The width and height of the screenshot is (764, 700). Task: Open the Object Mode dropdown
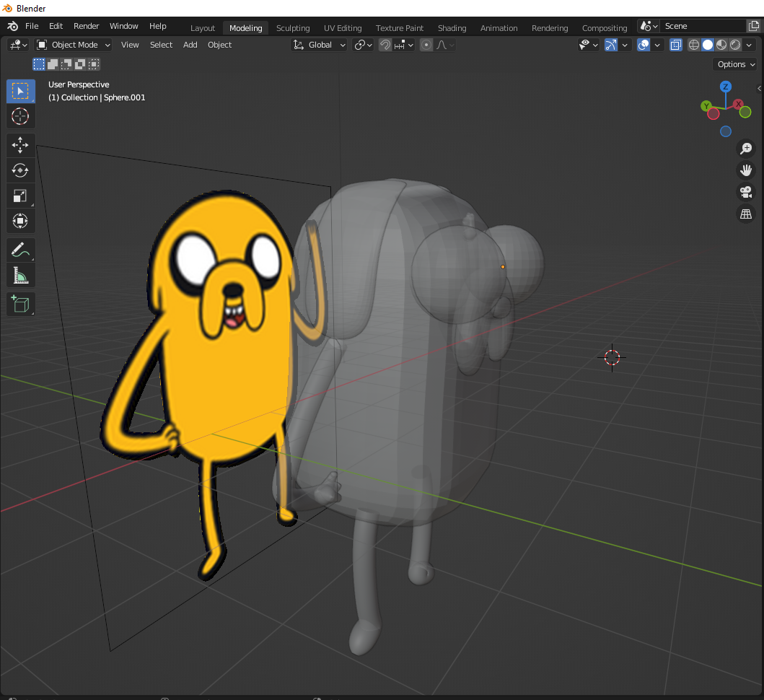[x=74, y=45]
